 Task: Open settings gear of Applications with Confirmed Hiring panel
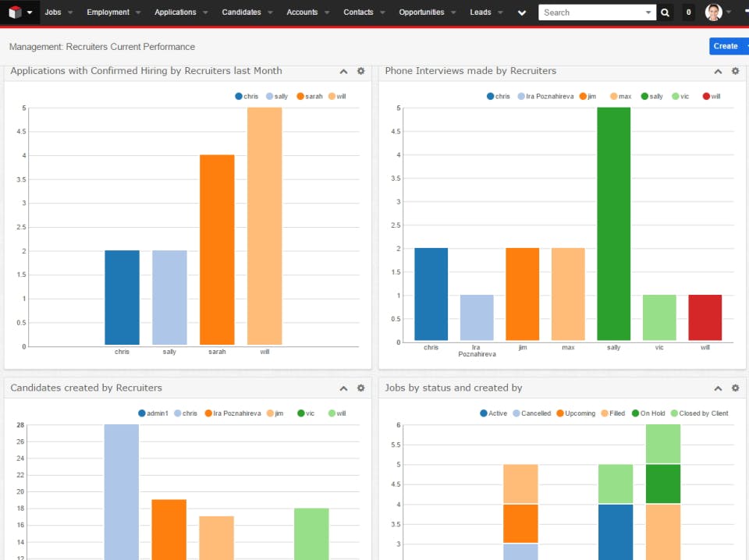[x=361, y=71]
